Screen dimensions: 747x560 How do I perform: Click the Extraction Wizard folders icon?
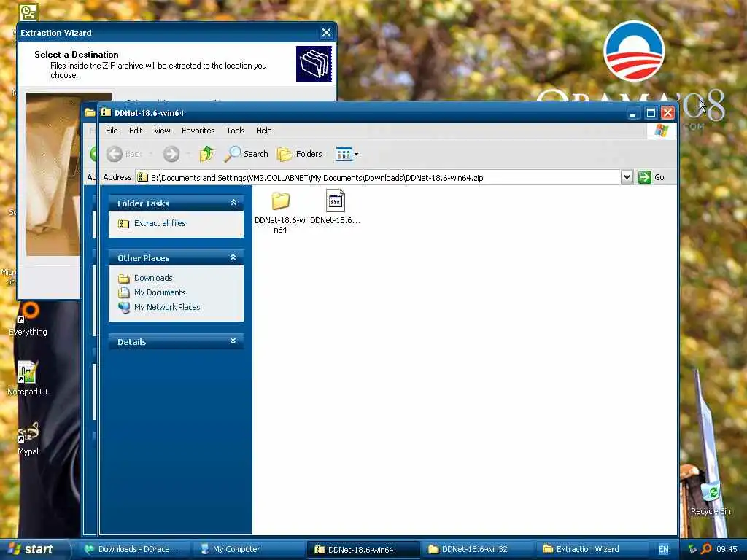point(314,63)
